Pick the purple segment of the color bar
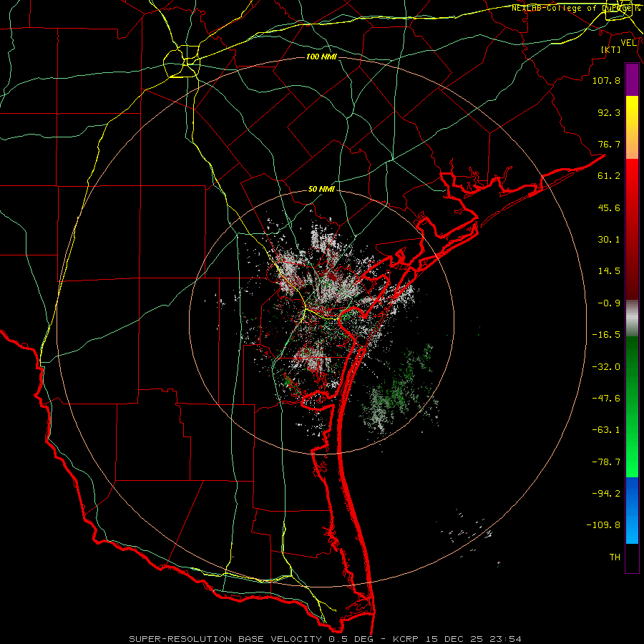 [x=632, y=80]
